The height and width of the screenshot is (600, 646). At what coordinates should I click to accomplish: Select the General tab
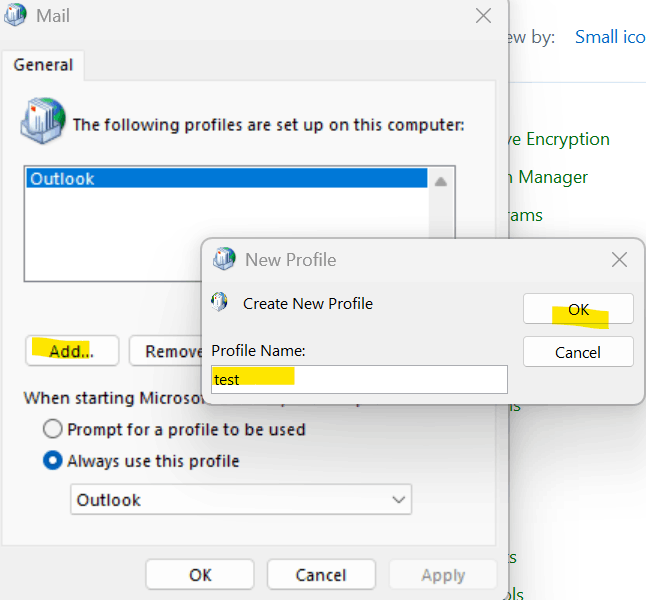coord(43,65)
